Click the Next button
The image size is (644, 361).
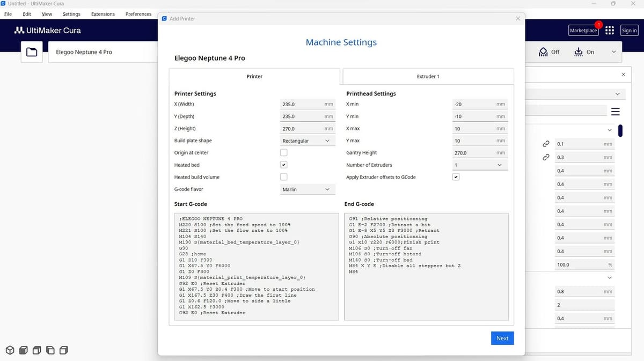(x=502, y=338)
